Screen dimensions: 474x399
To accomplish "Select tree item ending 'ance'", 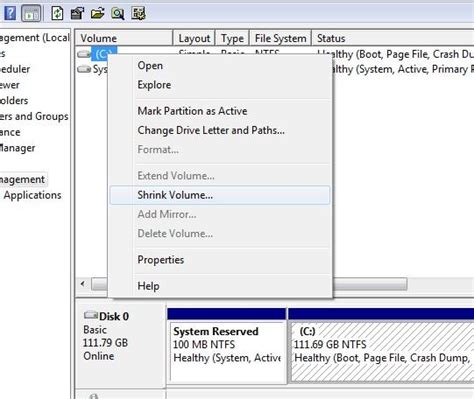I will pos(10,132).
